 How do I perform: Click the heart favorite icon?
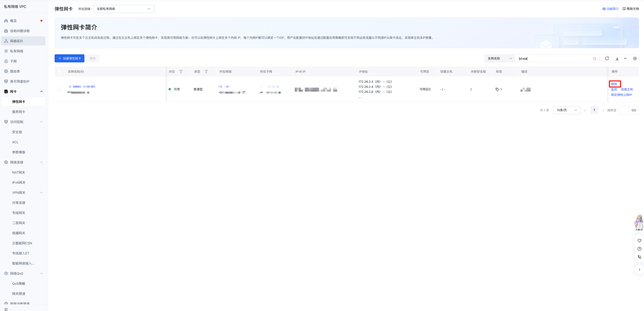(639, 241)
